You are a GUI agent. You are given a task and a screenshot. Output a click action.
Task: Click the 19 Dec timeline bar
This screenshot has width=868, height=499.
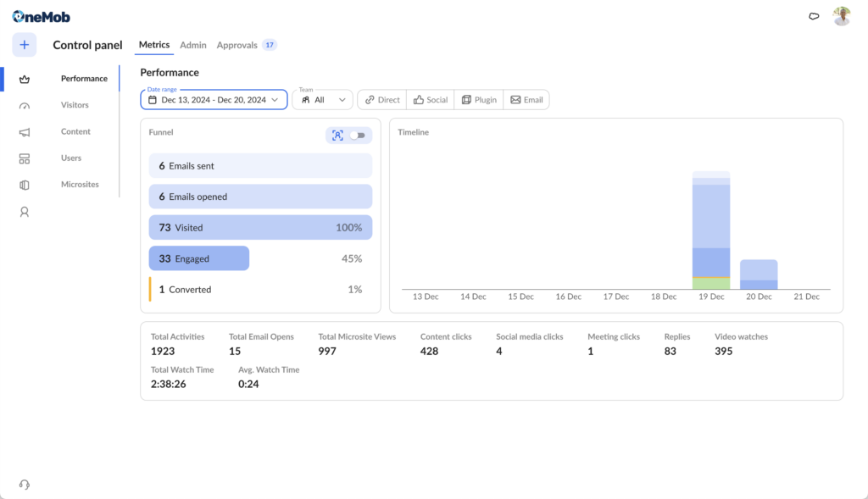[x=710, y=229]
